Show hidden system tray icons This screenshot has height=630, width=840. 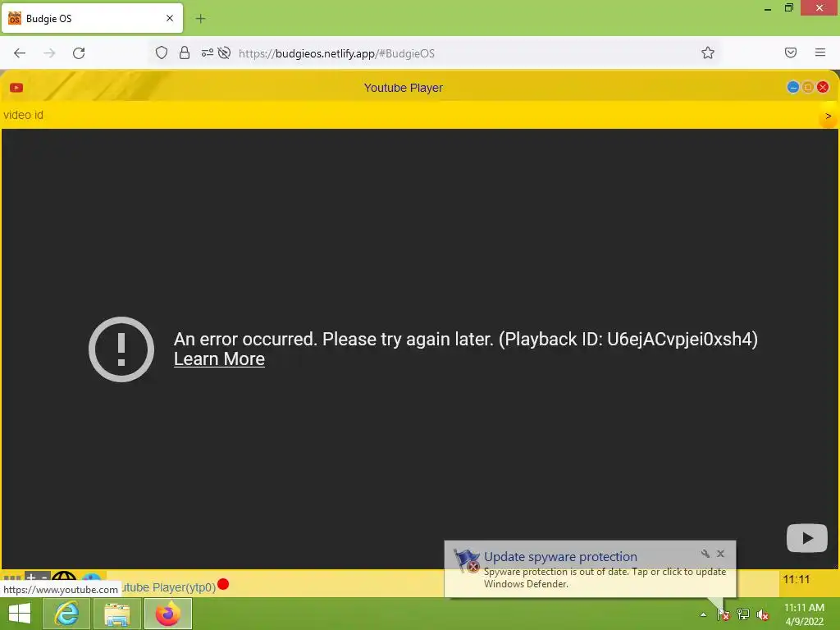[x=703, y=614]
